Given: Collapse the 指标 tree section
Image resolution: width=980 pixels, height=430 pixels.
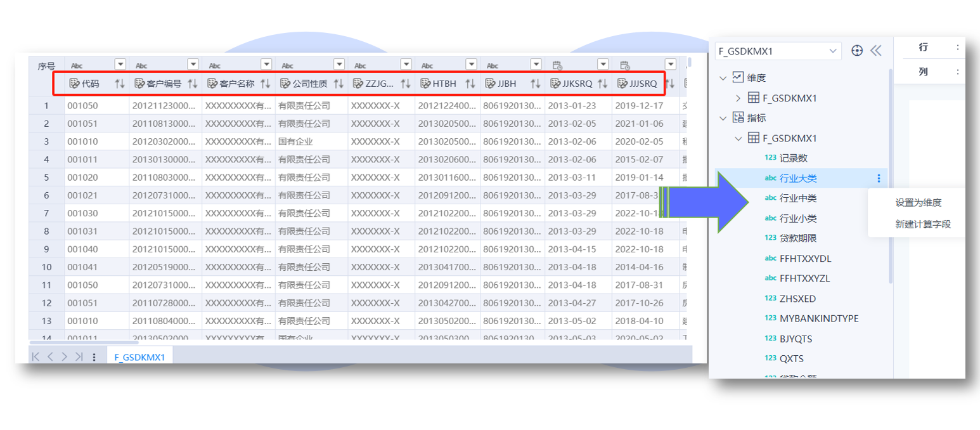Looking at the screenshot, I should (x=723, y=117).
